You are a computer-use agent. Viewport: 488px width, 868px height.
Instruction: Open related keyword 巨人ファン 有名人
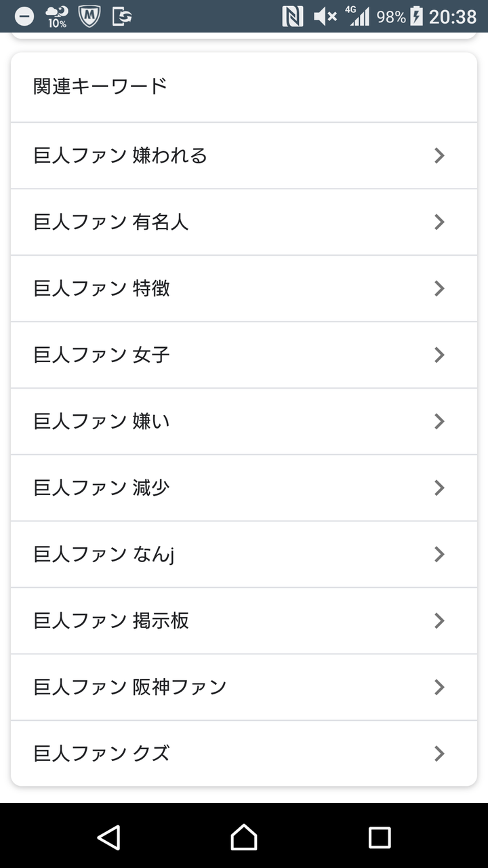click(111, 222)
